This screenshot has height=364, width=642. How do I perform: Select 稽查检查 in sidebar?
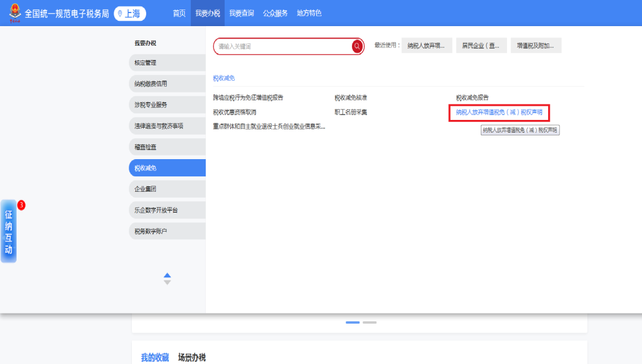point(167,147)
